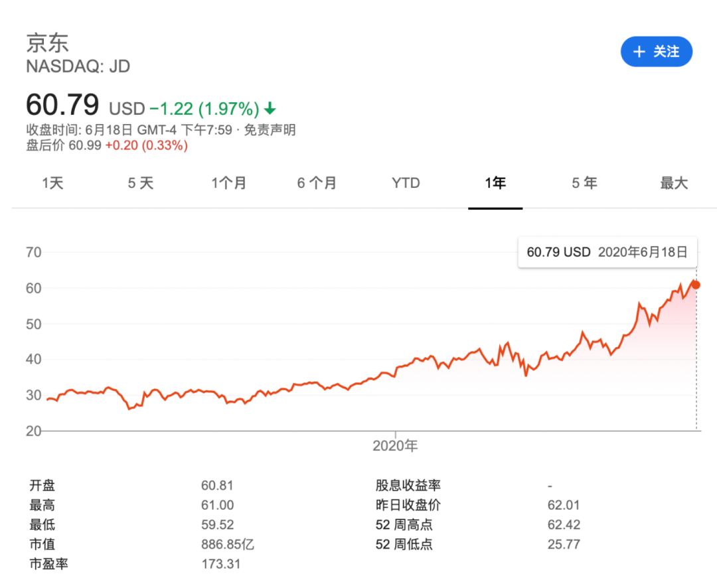717x588 pixels.
Task: Click the 市盈率 value 173.31
Action: [221, 563]
